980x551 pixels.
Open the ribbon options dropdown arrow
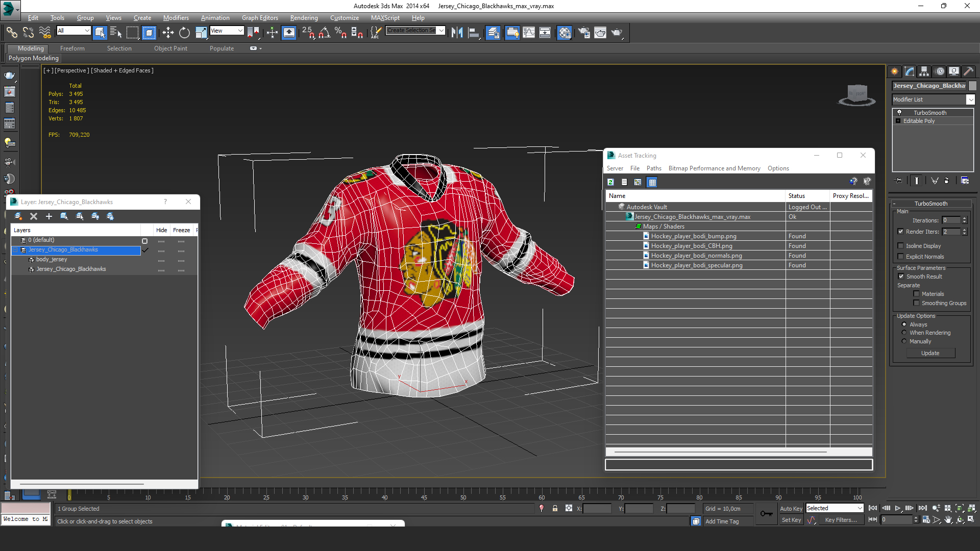point(260,48)
